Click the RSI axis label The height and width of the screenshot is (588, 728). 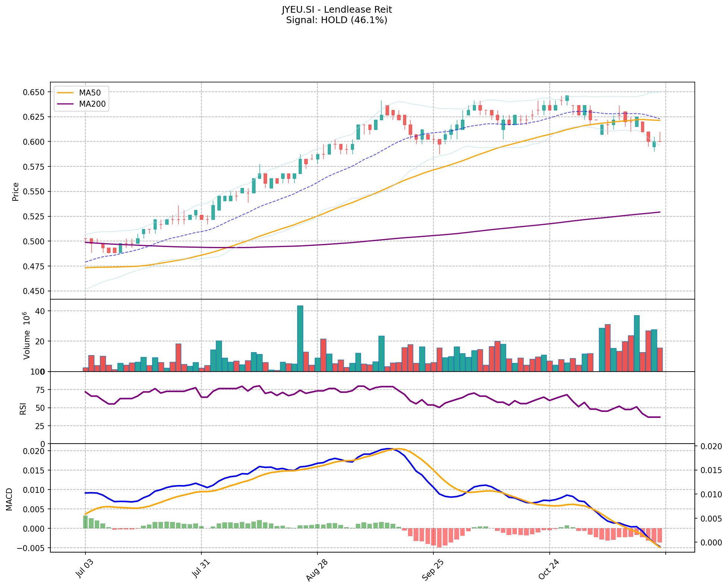(23, 408)
